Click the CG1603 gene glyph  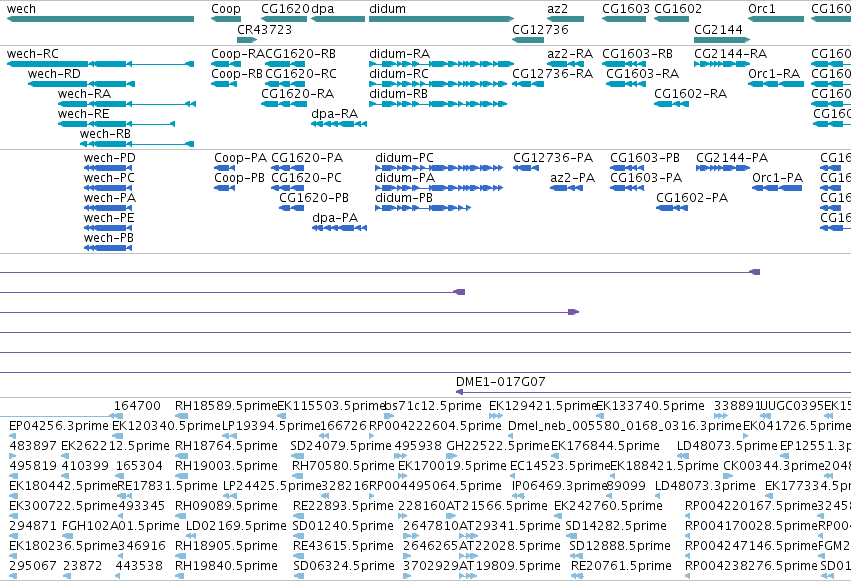[624, 19]
